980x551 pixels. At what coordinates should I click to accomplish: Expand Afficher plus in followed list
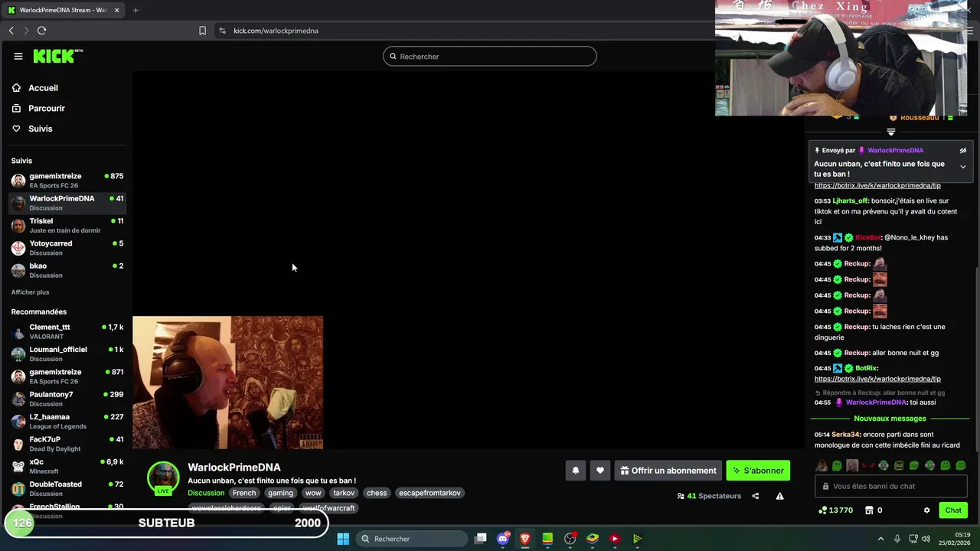(x=30, y=292)
